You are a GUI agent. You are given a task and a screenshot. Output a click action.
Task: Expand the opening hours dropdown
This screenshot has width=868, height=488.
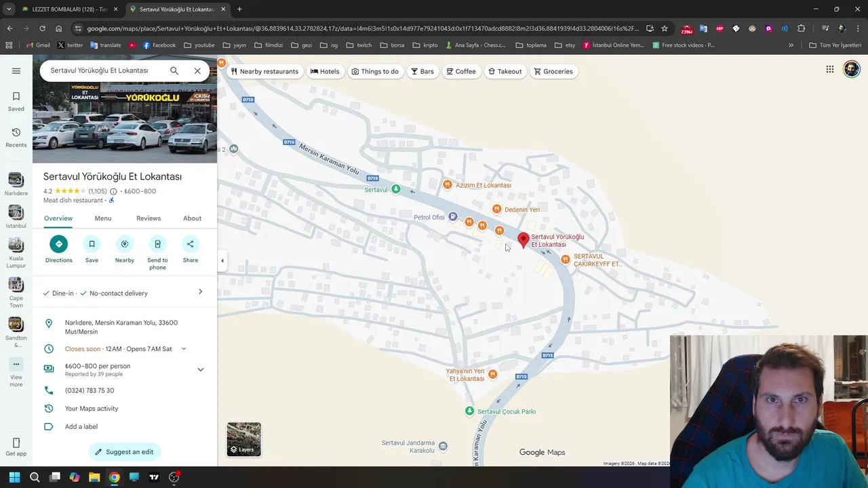click(183, 349)
